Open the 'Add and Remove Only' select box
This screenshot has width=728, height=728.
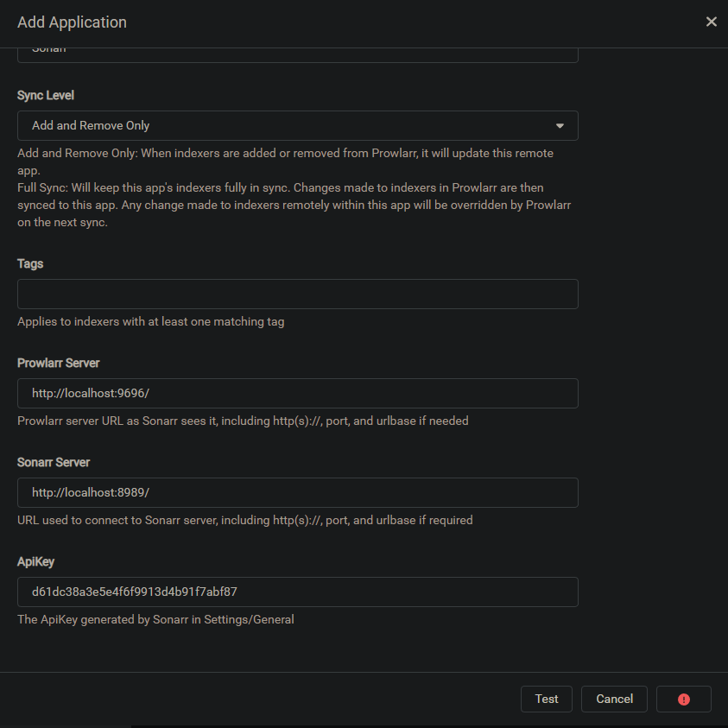(x=298, y=125)
